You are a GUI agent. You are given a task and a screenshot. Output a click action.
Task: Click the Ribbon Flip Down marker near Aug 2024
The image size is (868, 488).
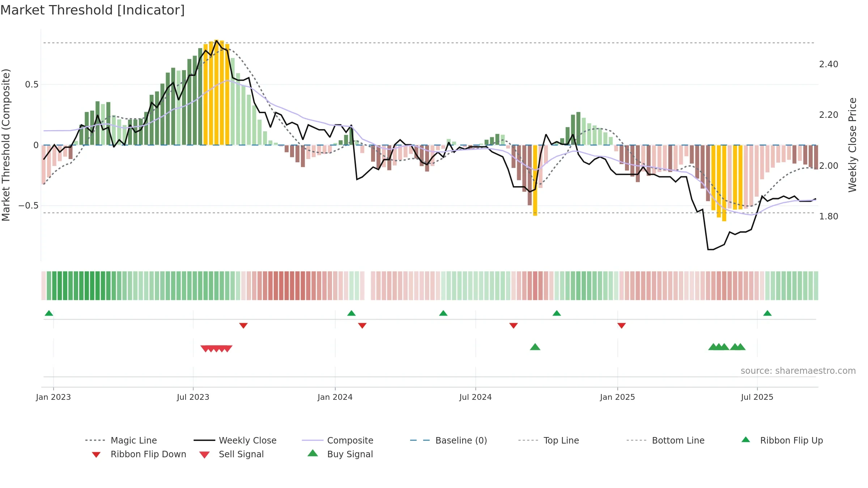(514, 326)
